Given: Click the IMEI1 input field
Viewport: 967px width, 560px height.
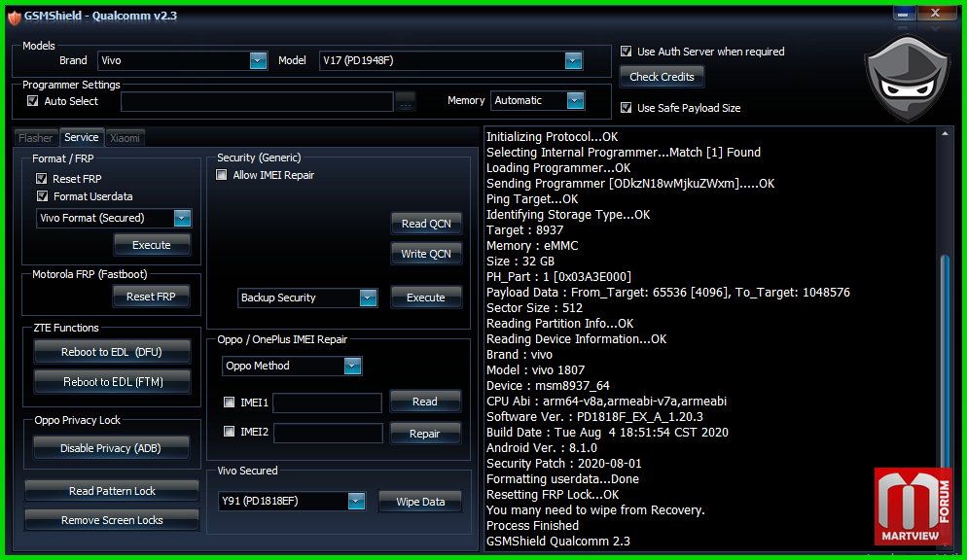Looking at the screenshot, I should click(x=328, y=402).
